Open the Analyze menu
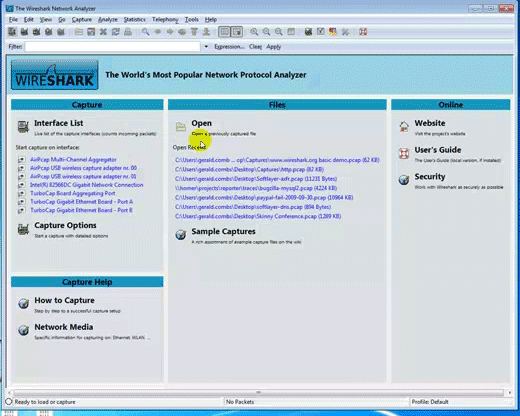Viewport: 520px width, 416px height. (x=108, y=19)
